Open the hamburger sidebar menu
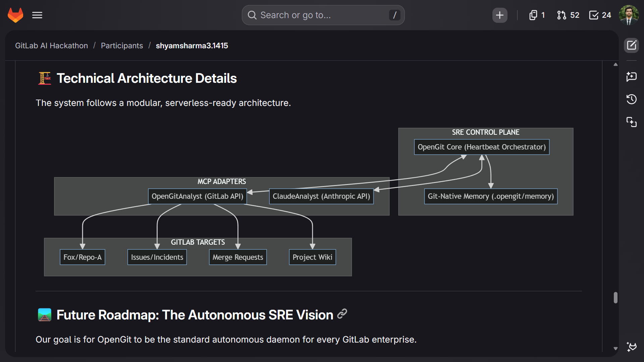Viewport: 644px width, 362px height. pos(37,15)
